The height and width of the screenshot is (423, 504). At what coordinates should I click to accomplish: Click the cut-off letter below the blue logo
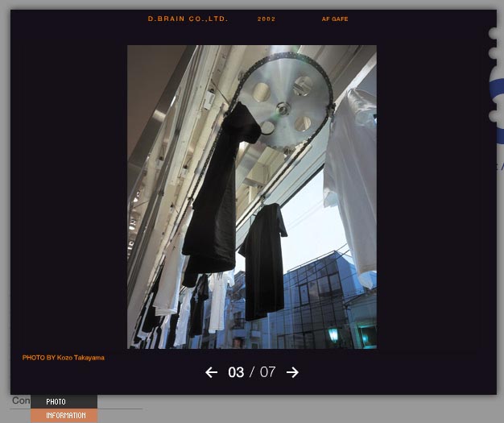point(502,165)
